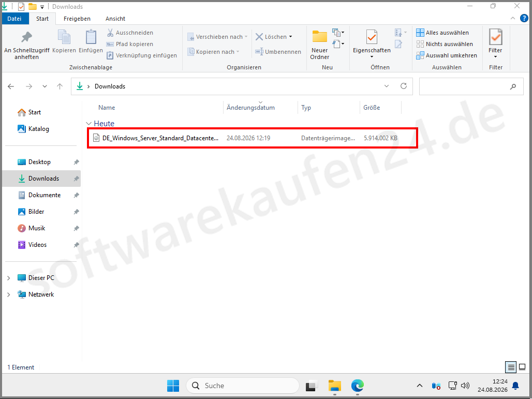Click the open-with icon in Öffnen group
Image resolution: width=532 pixels, height=399 pixels.
(401, 33)
